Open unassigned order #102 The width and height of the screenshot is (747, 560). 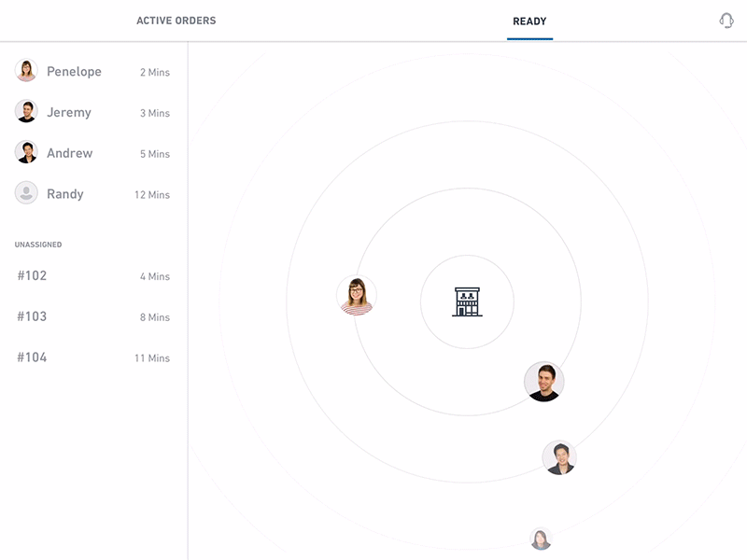tap(30, 276)
